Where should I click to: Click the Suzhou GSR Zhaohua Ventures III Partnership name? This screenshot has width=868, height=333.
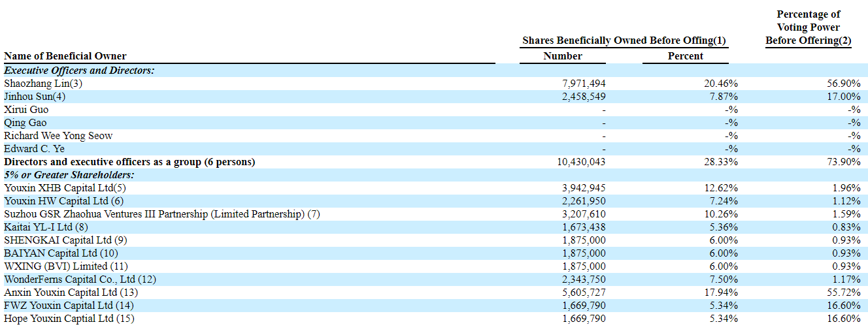161,214
